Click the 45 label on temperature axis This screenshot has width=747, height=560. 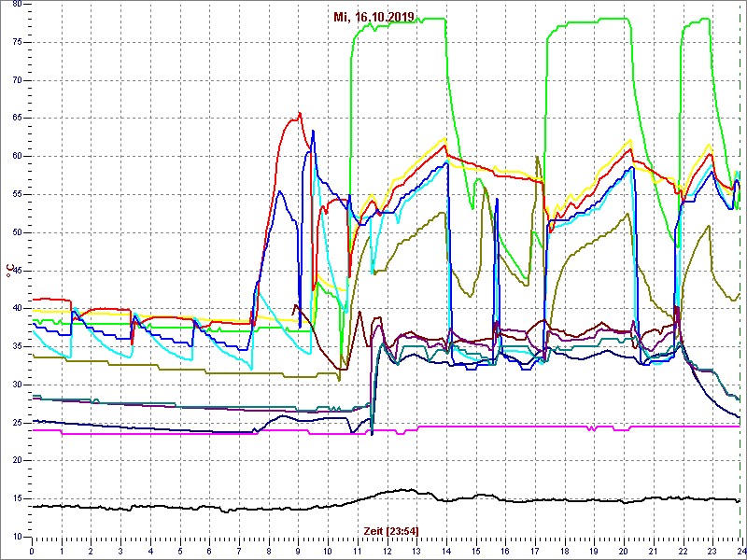[x=16, y=271]
